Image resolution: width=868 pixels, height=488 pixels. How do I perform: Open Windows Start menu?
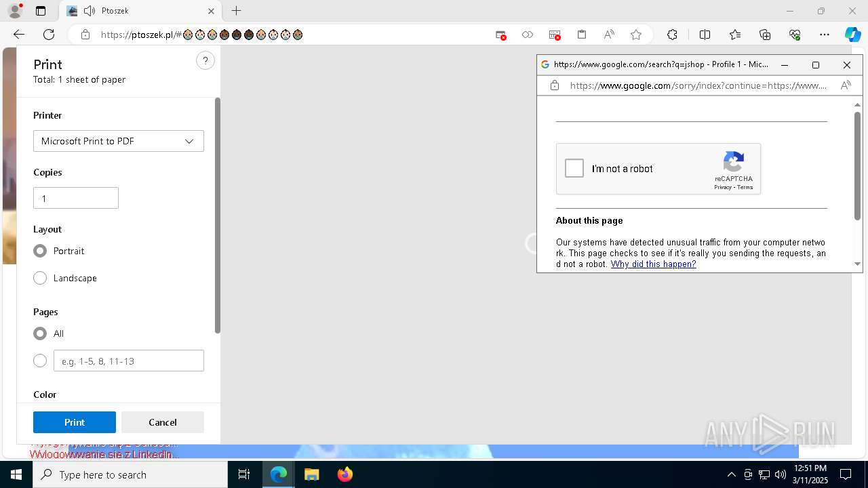[x=16, y=474]
